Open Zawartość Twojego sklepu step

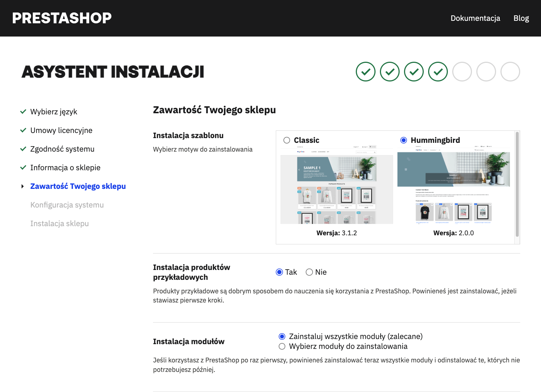pos(78,186)
